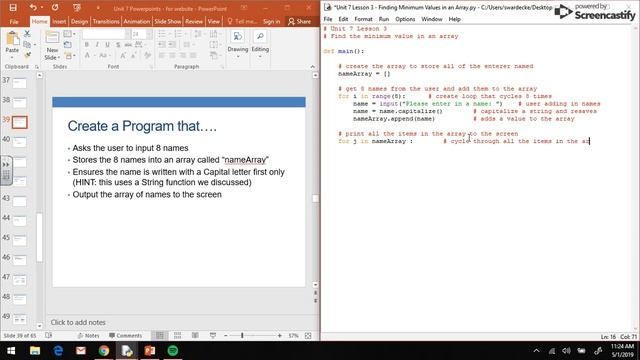
Task: Click the Paste clipboard icon
Action: pyautogui.click(x=12, y=39)
